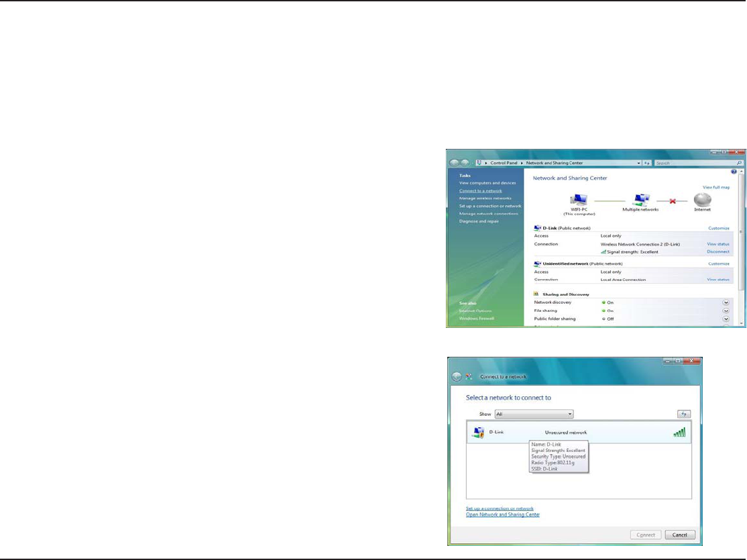Image resolution: width=747 pixels, height=560 pixels.
Task: Click the Connect button
Action: (x=646, y=535)
